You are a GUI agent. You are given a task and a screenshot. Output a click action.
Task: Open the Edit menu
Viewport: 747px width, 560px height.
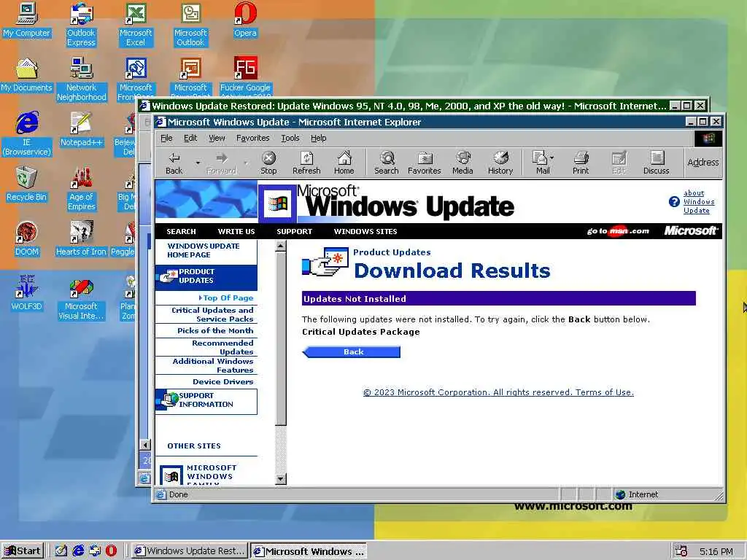point(190,138)
